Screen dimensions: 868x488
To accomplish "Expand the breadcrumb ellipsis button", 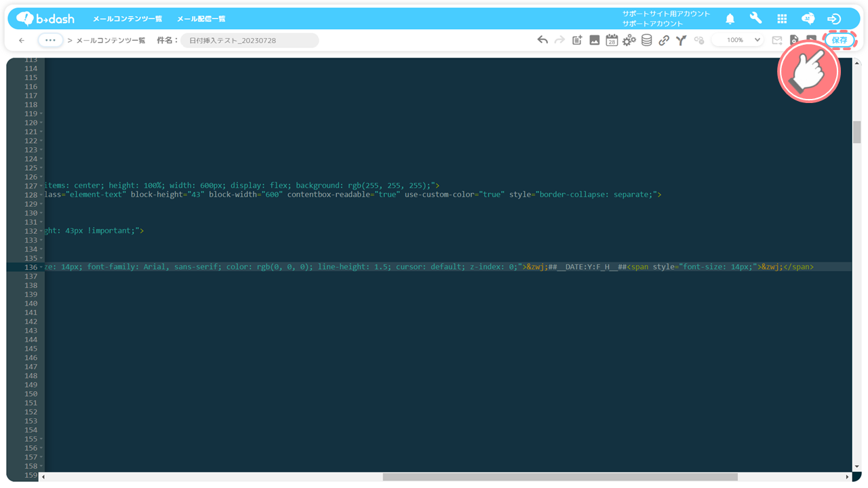I will tap(50, 40).
